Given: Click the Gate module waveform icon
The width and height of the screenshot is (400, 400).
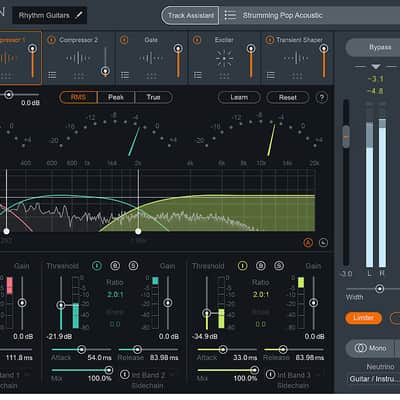Looking at the screenshot, I should click(151, 58).
